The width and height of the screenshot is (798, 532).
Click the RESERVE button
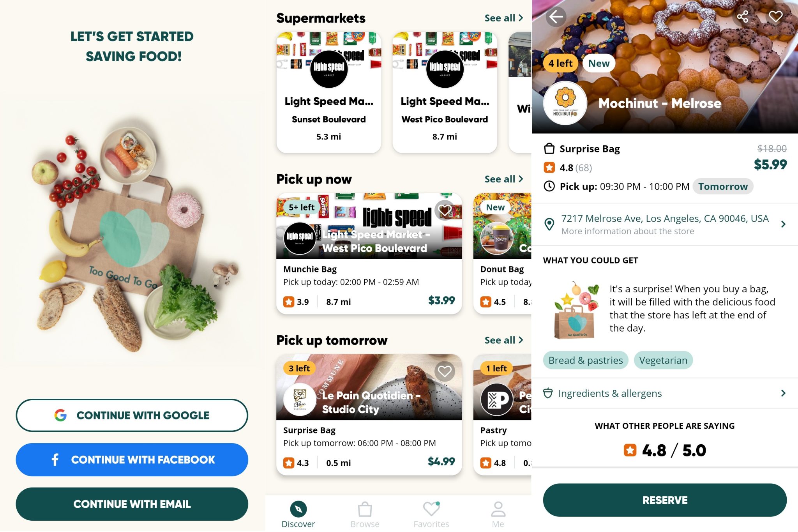(x=665, y=500)
